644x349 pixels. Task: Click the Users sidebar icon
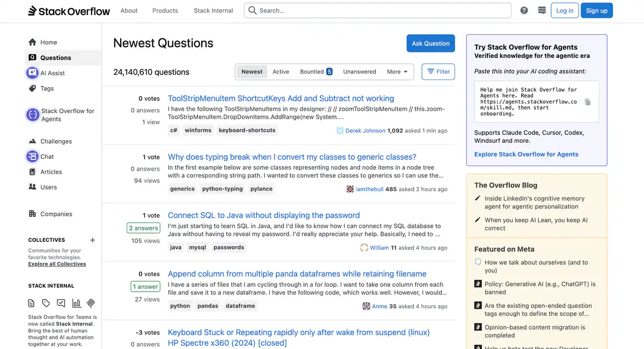point(32,187)
